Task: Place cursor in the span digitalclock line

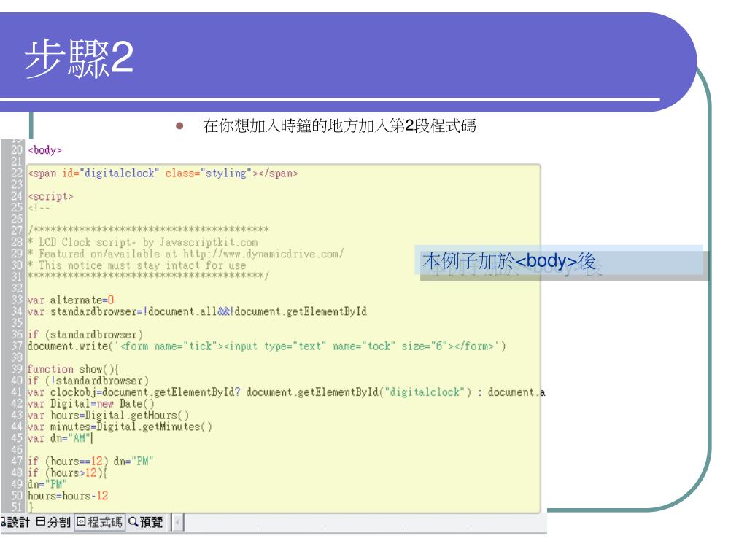Action: tap(163, 174)
